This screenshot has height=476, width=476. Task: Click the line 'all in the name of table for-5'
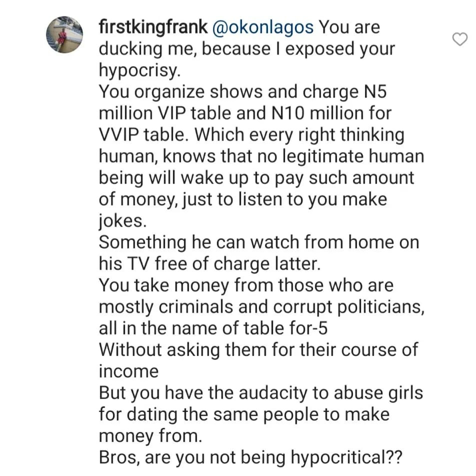(213, 329)
